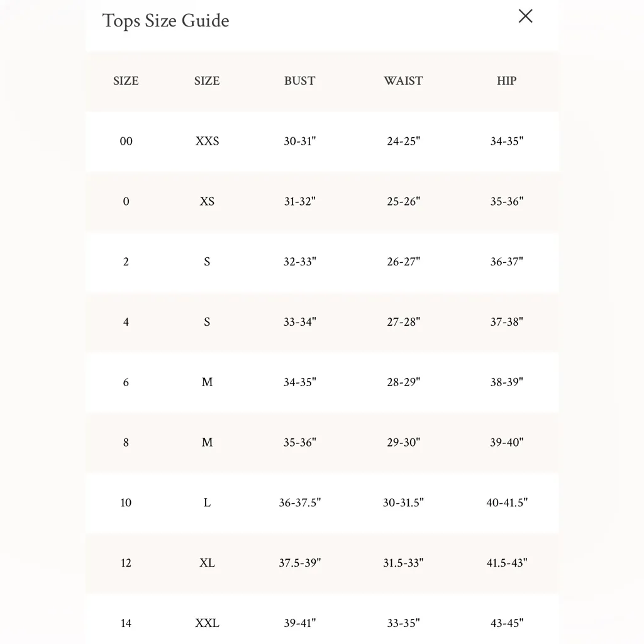Click numeric size 6 cell

coord(126,382)
